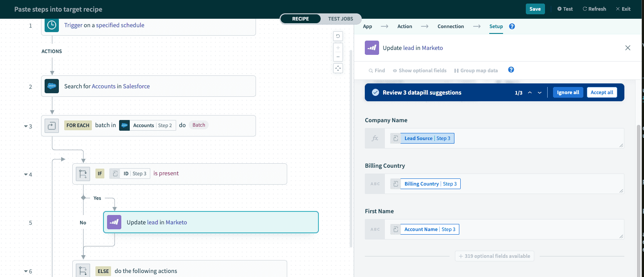
Task: Open the Connection tab
Action: click(x=450, y=26)
